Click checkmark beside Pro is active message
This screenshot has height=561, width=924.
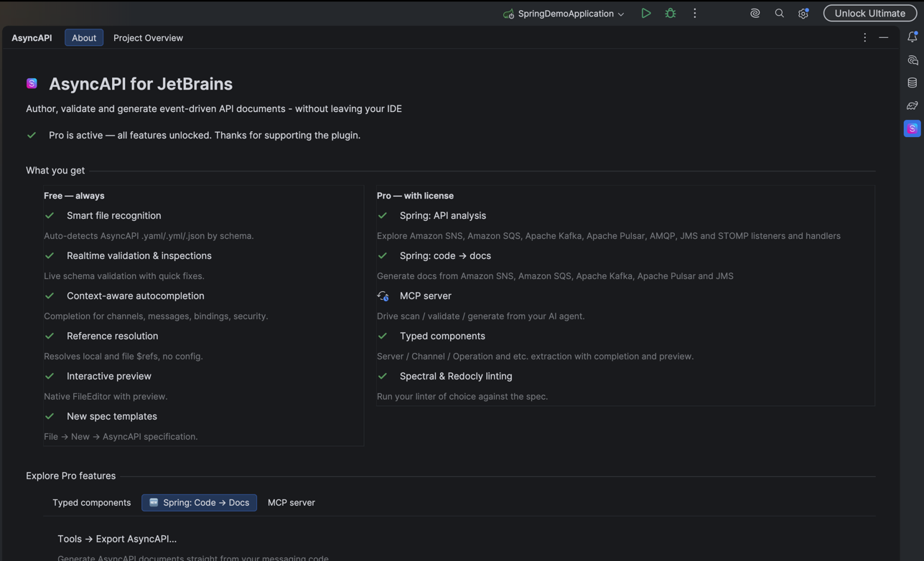tap(32, 135)
